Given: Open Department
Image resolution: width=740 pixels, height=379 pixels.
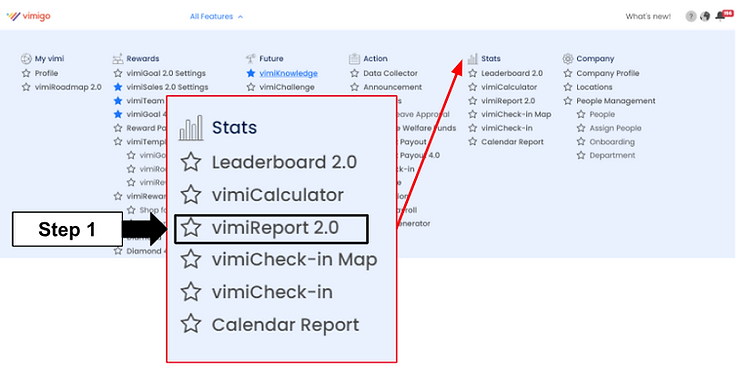Looking at the screenshot, I should (612, 155).
